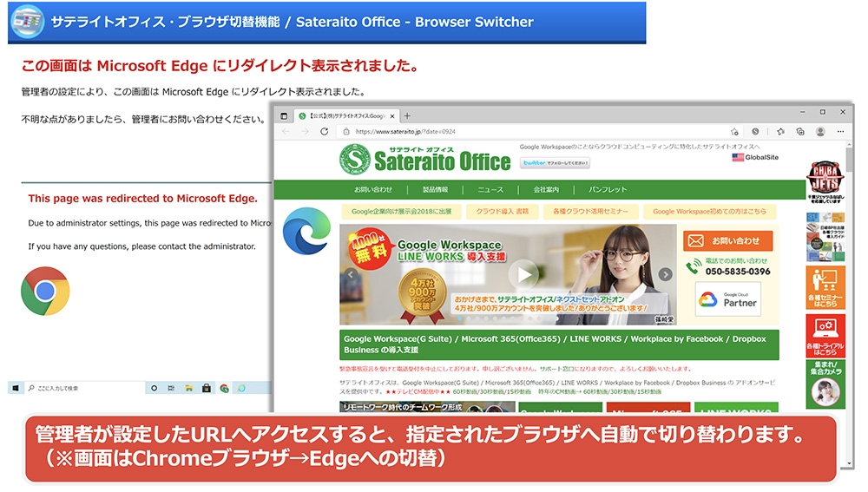
Task: Go to previous banner slide arrow
Action: pos(351,274)
